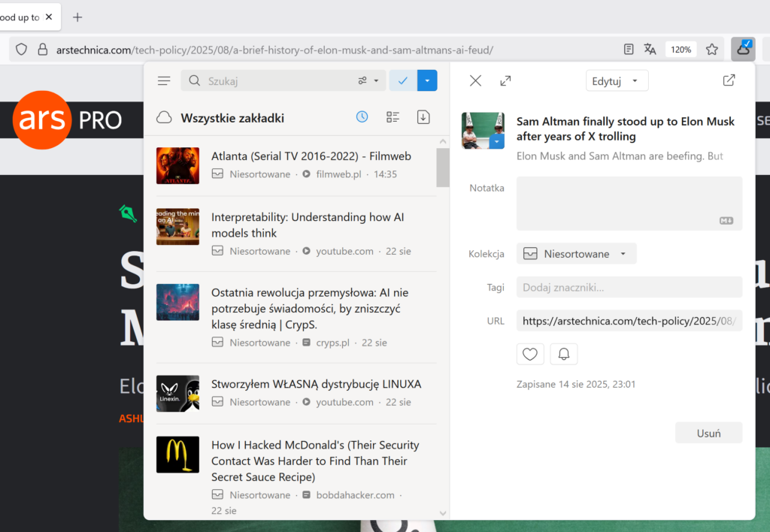Click Niesortowane under Atlanta bookmark
Viewport: 770px width, 532px height.
259,174
